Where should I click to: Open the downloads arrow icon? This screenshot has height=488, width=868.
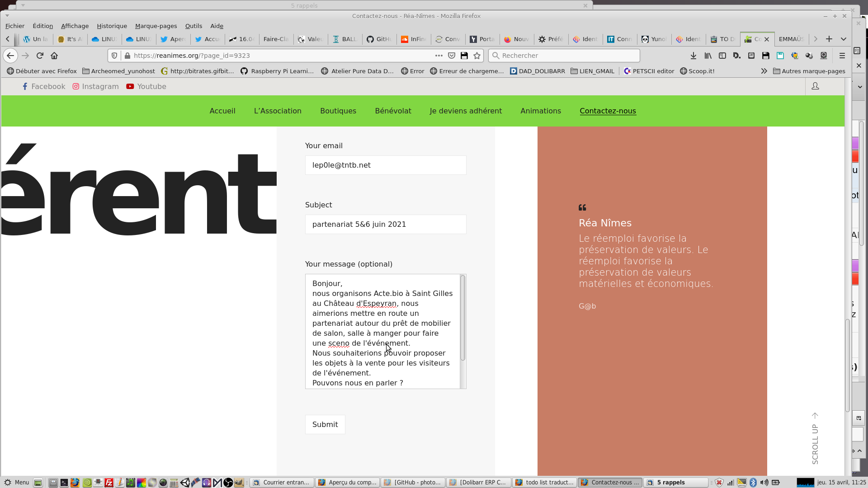pos(693,56)
